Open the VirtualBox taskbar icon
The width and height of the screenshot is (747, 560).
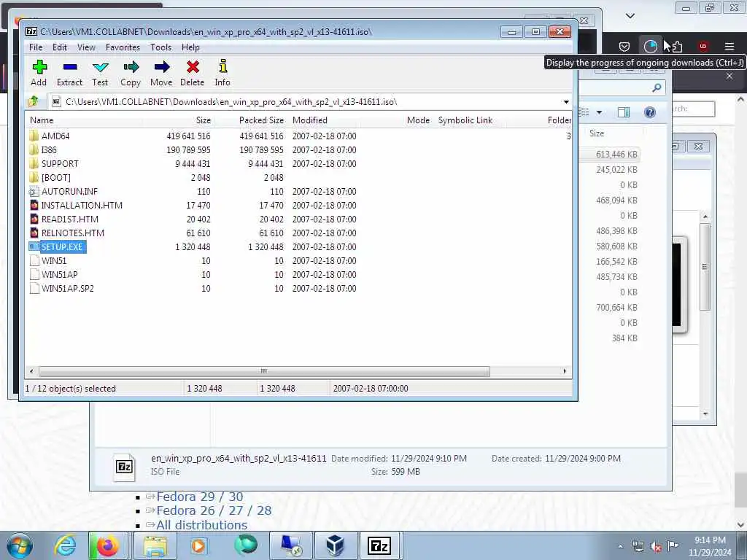point(335,545)
